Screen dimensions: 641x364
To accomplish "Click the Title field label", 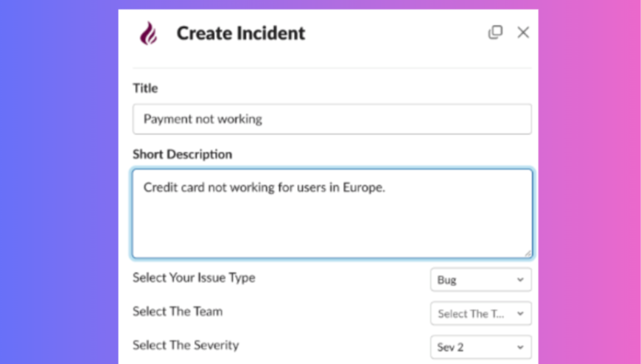I will (145, 88).
